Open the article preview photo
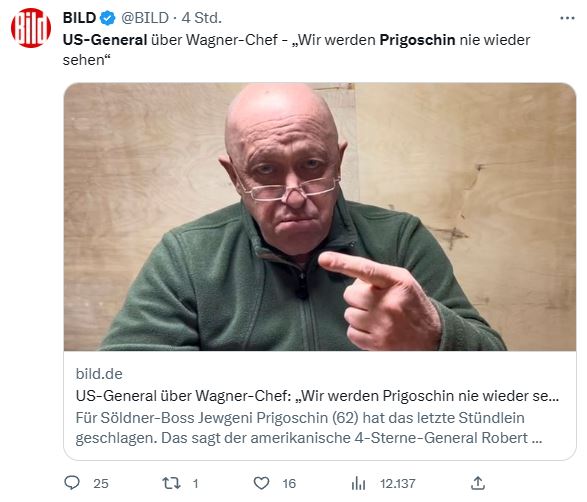The image size is (587, 502). [x=320, y=217]
